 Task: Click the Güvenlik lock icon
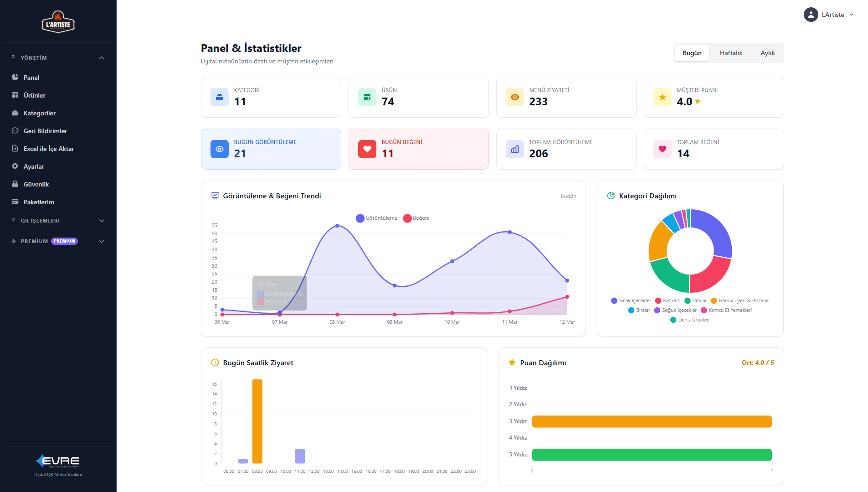tap(15, 184)
